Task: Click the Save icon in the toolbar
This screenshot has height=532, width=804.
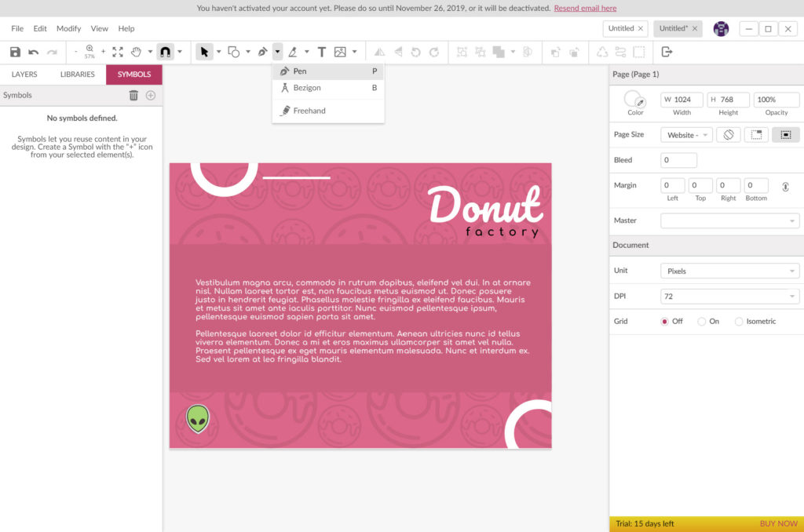Action: (15, 52)
